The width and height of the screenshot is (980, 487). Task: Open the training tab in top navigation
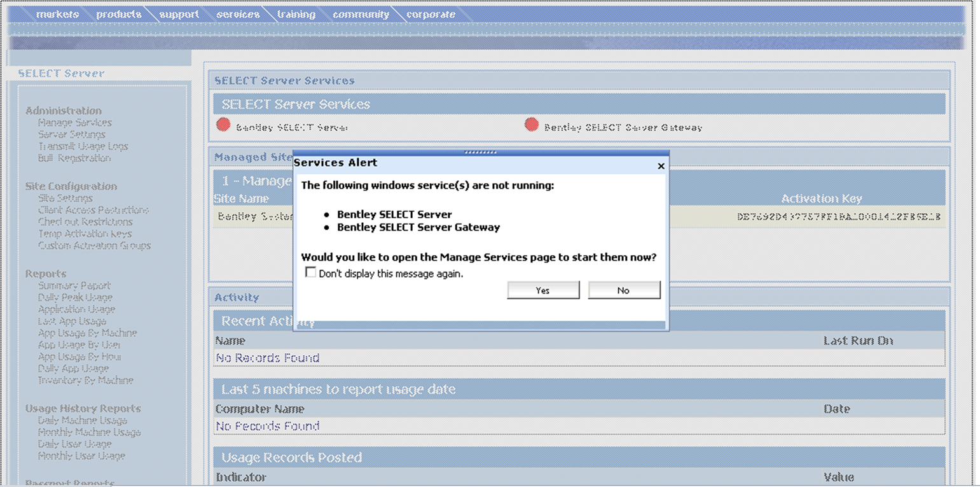point(296,14)
